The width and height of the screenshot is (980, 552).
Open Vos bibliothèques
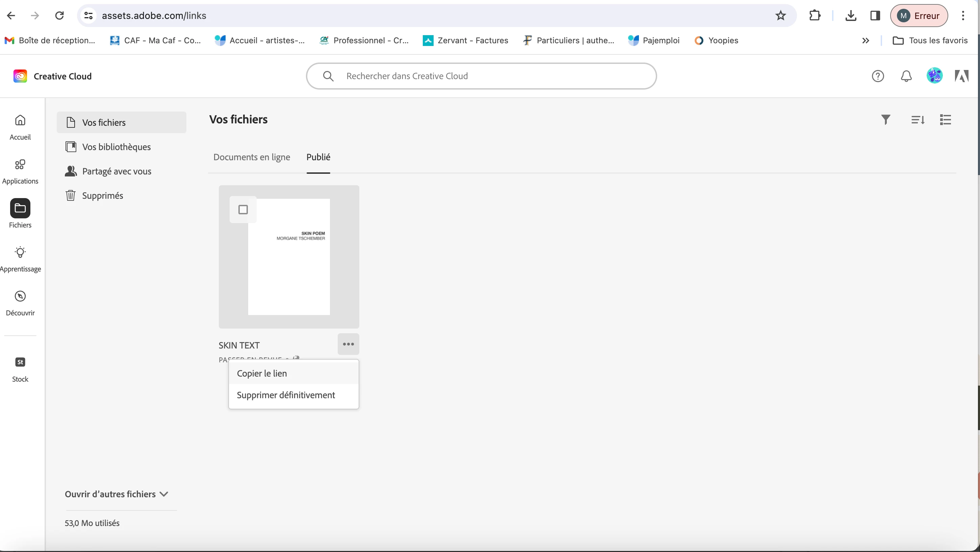click(116, 147)
